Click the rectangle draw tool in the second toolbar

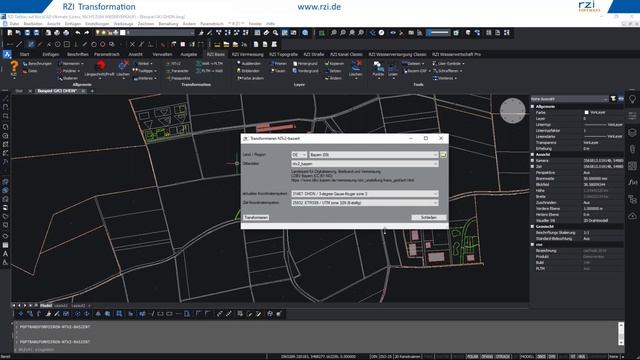(67, 44)
